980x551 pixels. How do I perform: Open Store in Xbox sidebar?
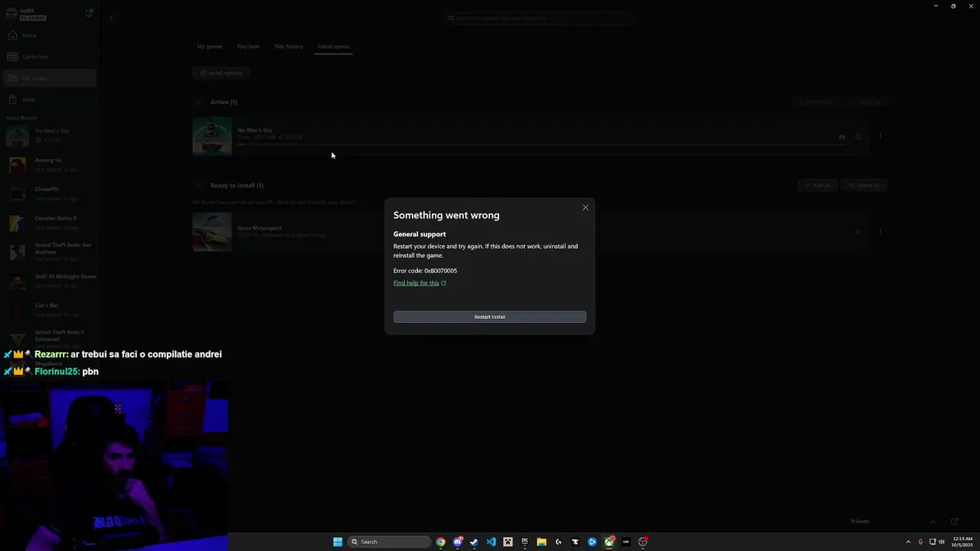click(x=49, y=99)
